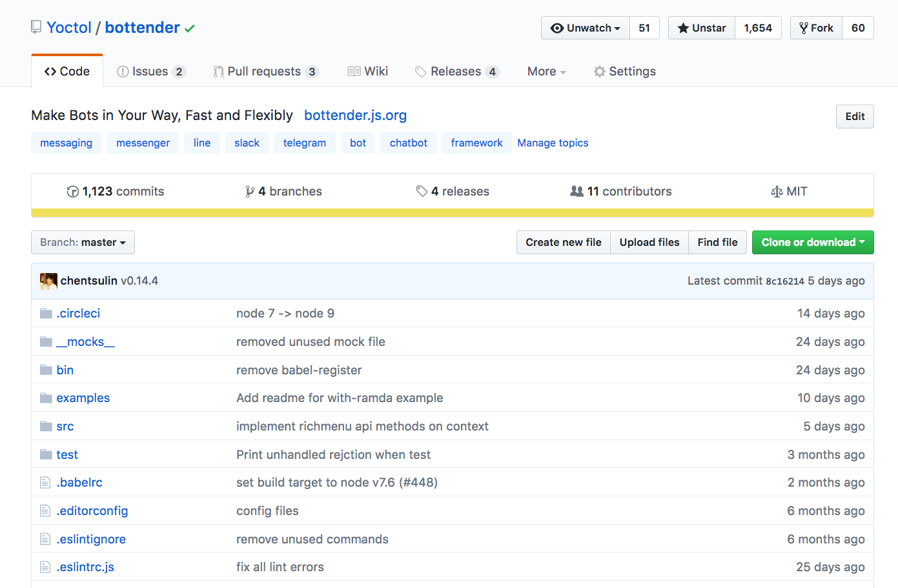Open the Issues tab

pyautogui.click(x=151, y=71)
